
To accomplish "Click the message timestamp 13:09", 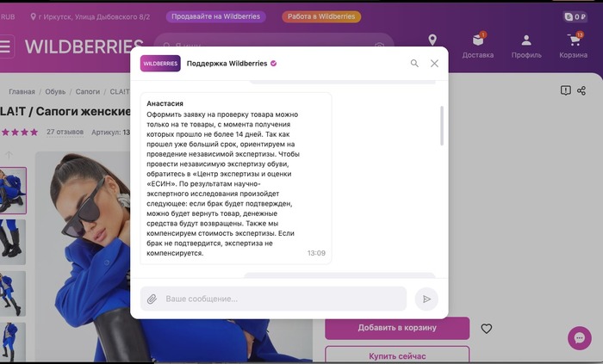I will click(316, 253).
